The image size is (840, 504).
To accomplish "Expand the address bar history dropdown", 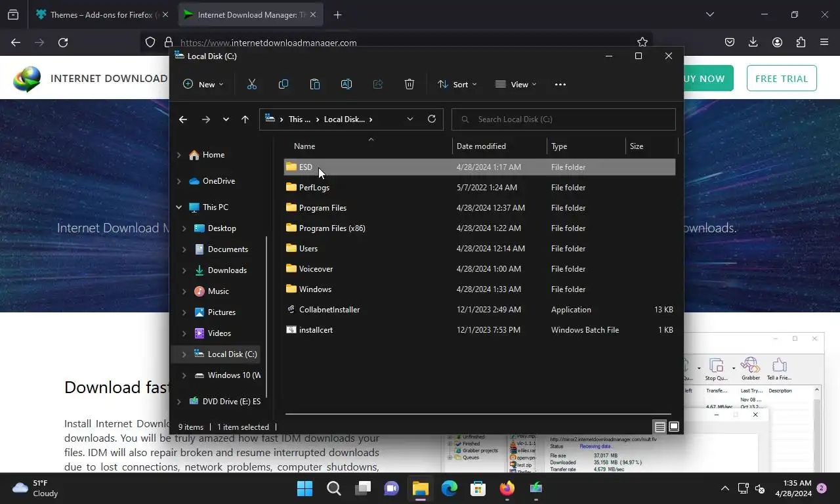I will pyautogui.click(x=410, y=119).
